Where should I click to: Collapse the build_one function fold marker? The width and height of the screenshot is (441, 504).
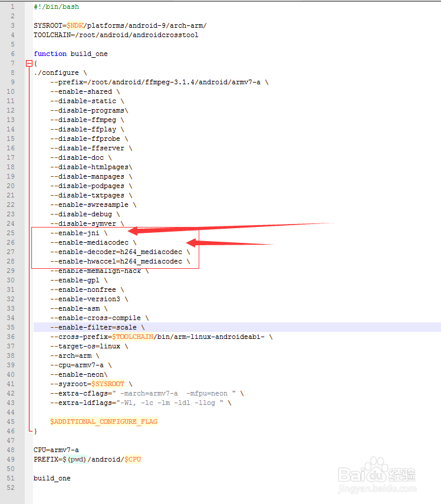click(29, 63)
